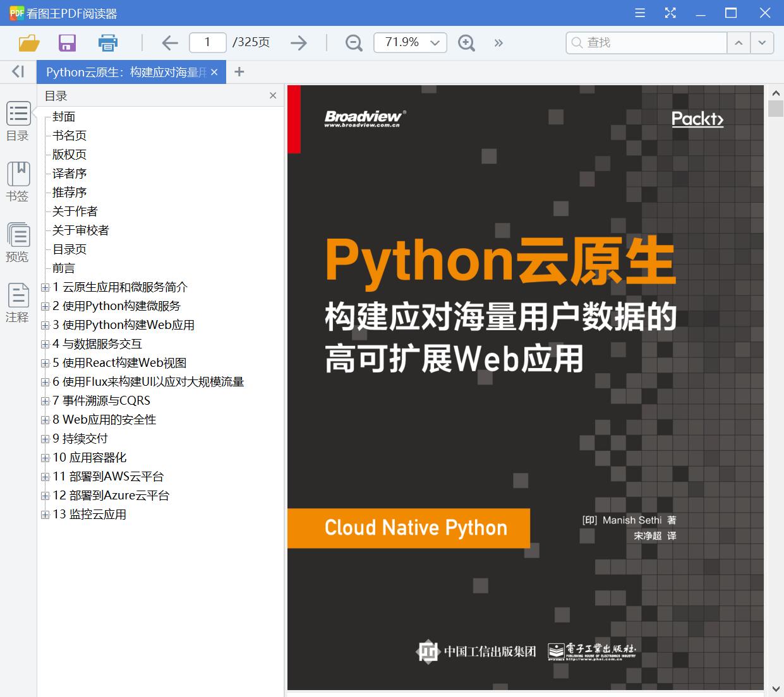Open the 目录 outline sidebar panel

[18, 121]
